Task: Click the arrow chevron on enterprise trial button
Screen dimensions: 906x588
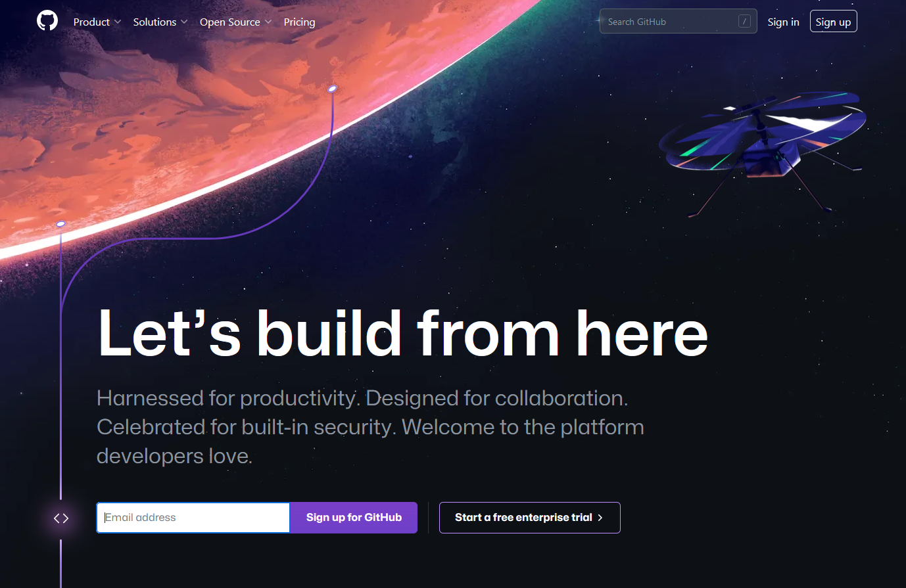Action: click(x=600, y=518)
